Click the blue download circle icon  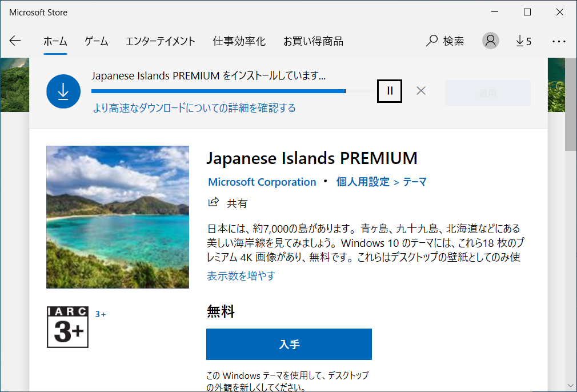tap(63, 91)
